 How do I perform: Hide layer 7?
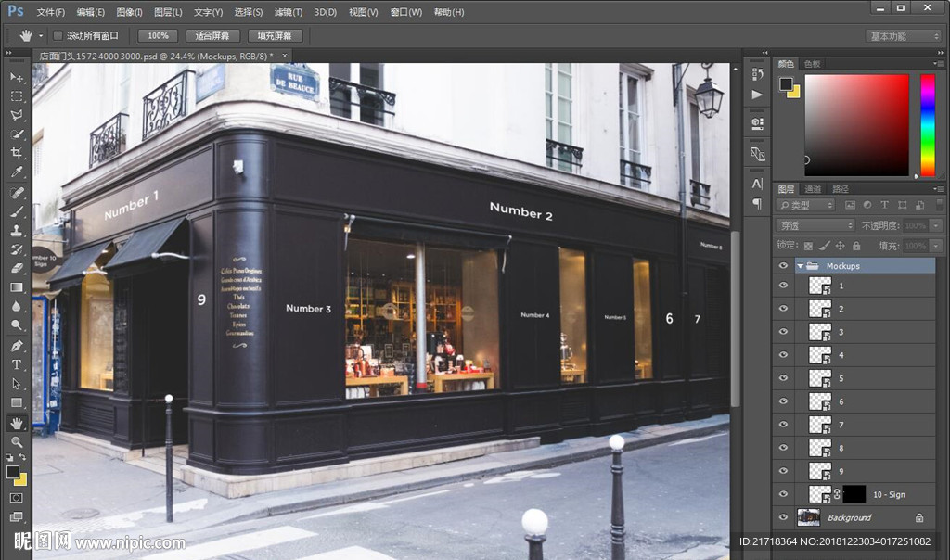783,425
